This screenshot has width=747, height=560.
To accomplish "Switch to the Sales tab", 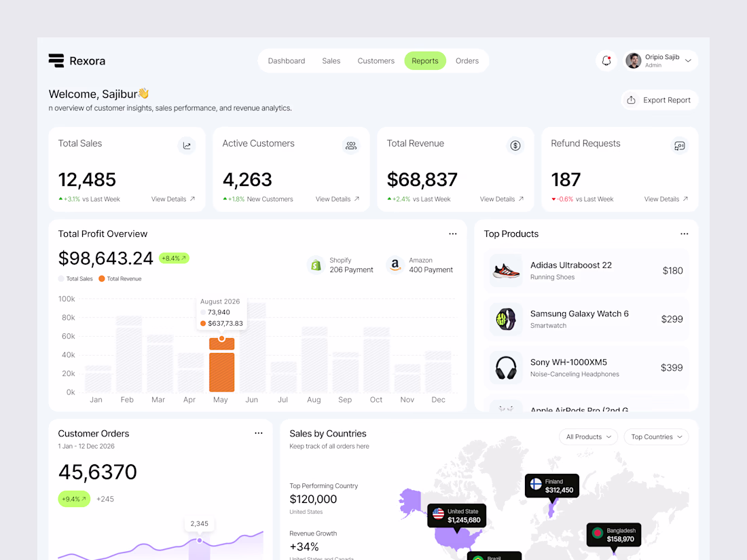I will [331, 61].
